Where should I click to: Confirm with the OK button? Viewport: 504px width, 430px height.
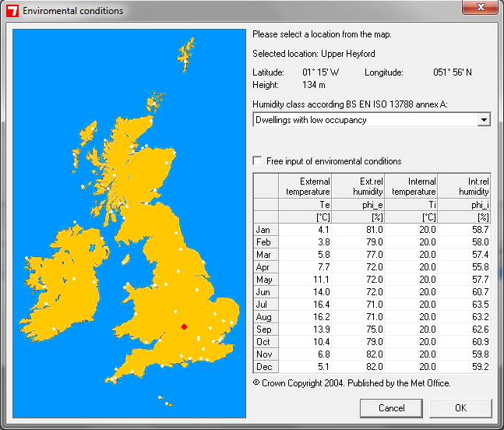click(460, 408)
